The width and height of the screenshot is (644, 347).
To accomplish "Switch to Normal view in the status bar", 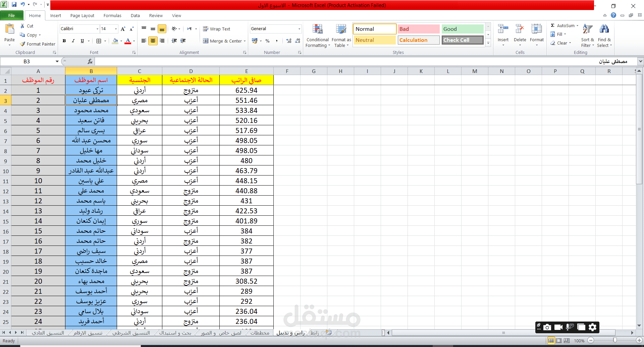I will (x=551, y=341).
